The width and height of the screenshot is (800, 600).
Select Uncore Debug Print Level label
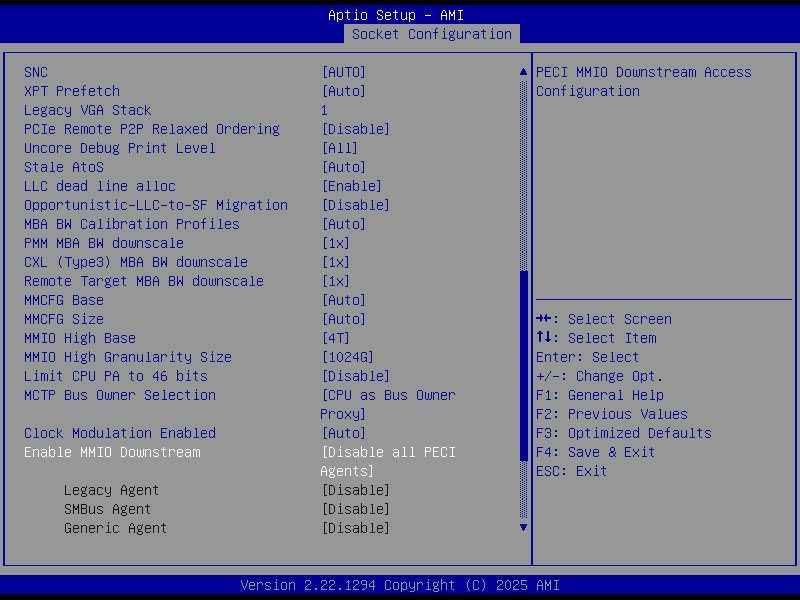(x=119, y=148)
